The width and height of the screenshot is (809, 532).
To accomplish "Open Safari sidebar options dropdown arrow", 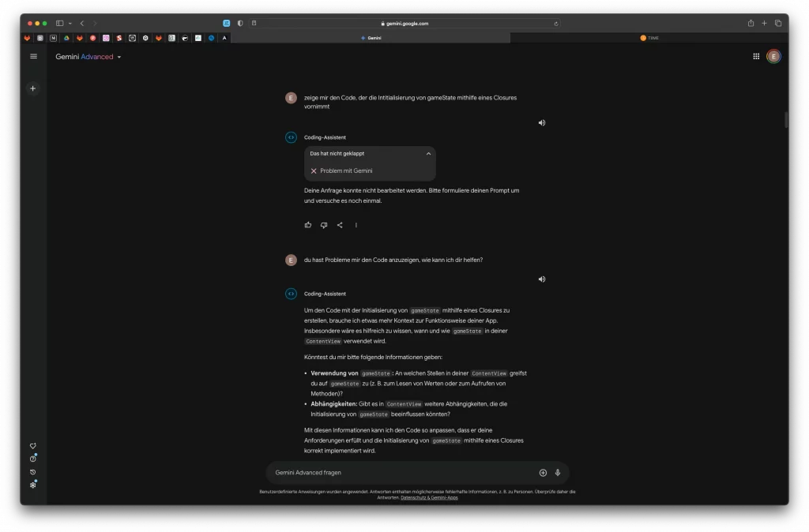I will point(70,24).
